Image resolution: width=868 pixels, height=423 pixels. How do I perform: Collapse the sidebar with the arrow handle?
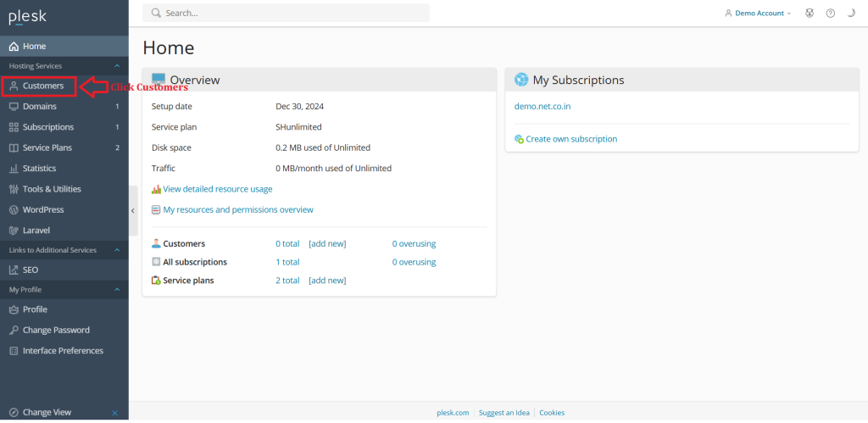[x=133, y=211]
